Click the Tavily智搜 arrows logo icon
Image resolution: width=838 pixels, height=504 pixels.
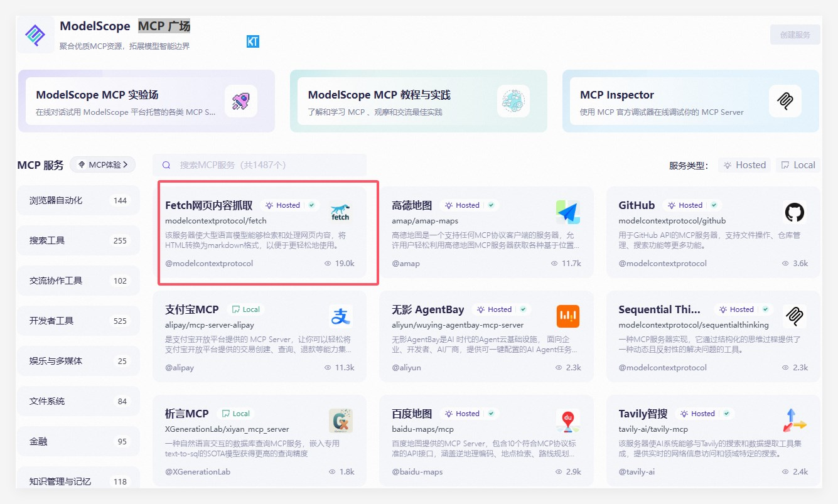pos(794,421)
